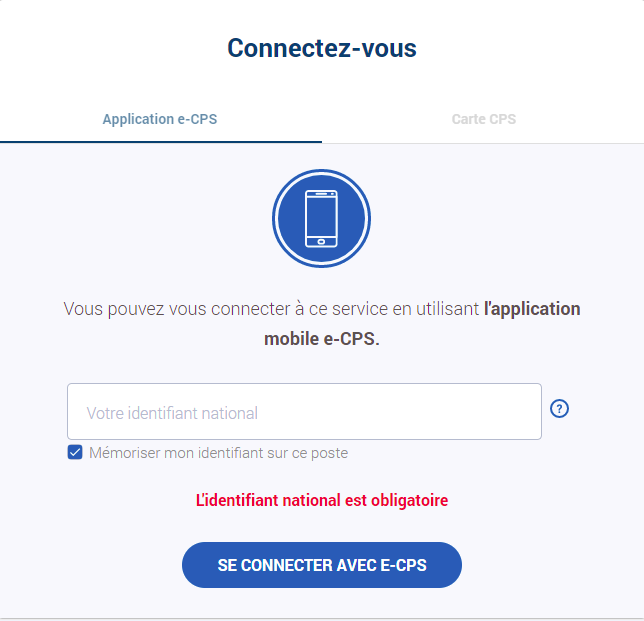This screenshot has height=621, width=644.
Task: Uncheck the Mémoriser mon identifiant checkbox
Action: 75,452
